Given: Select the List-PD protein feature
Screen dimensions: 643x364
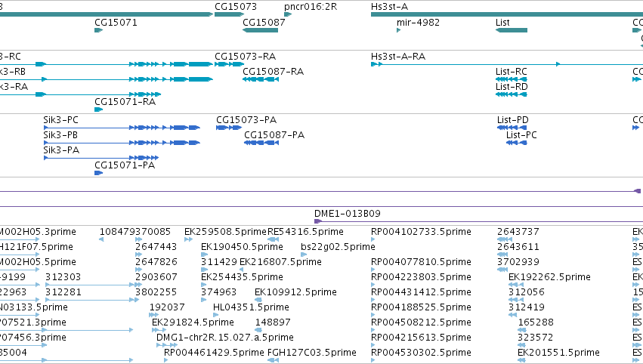Looking at the screenshot, I should tap(512, 128).
